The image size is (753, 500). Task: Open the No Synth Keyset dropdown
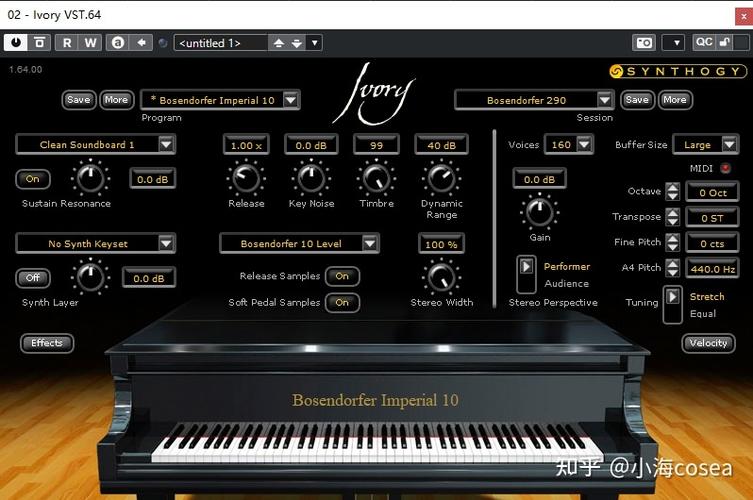[x=166, y=244]
